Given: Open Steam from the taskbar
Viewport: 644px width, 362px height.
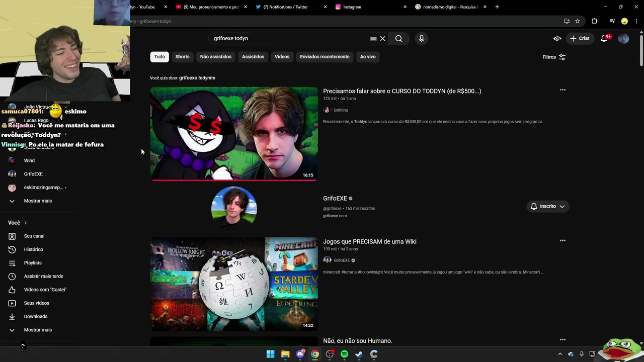Looking at the screenshot, I should point(359,354).
